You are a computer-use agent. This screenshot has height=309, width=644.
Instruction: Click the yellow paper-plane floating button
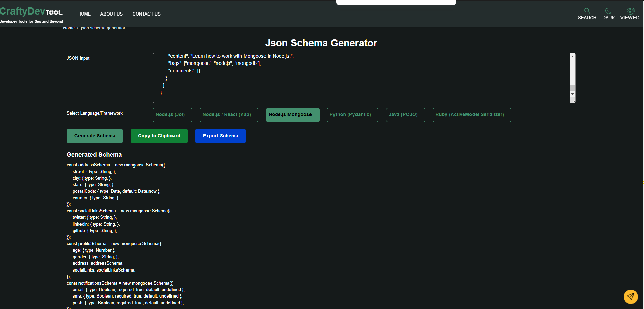click(x=631, y=297)
